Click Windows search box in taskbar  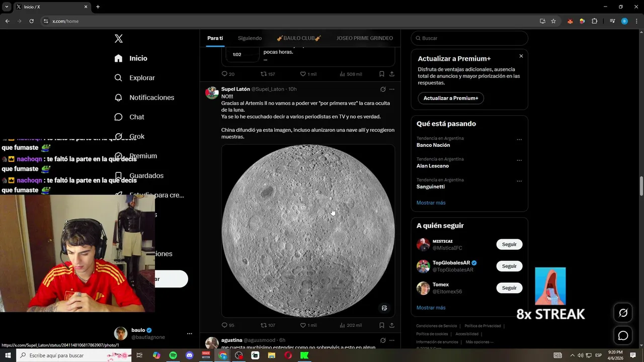[x=73, y=355]
